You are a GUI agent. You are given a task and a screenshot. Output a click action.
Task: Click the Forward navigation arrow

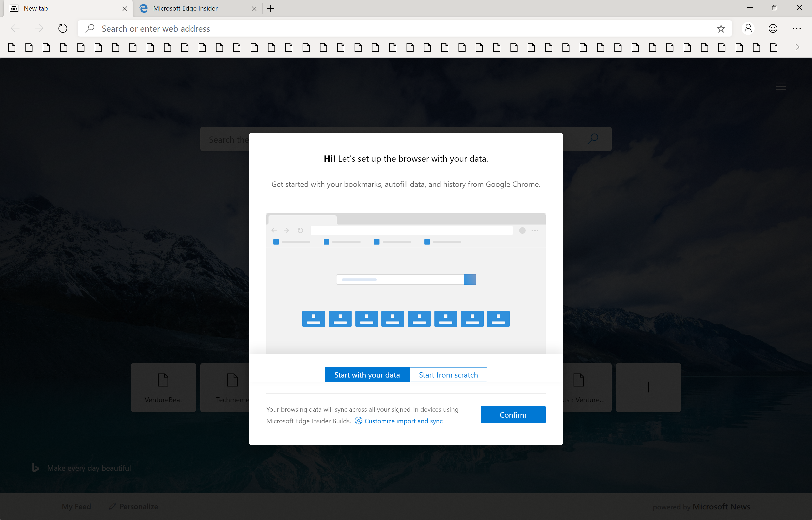tap(39, 28)
